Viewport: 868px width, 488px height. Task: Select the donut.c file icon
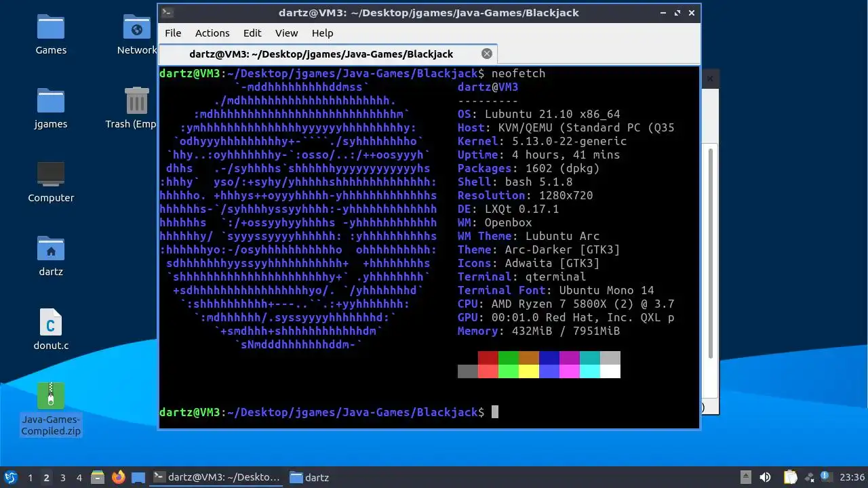click(51, 330)
